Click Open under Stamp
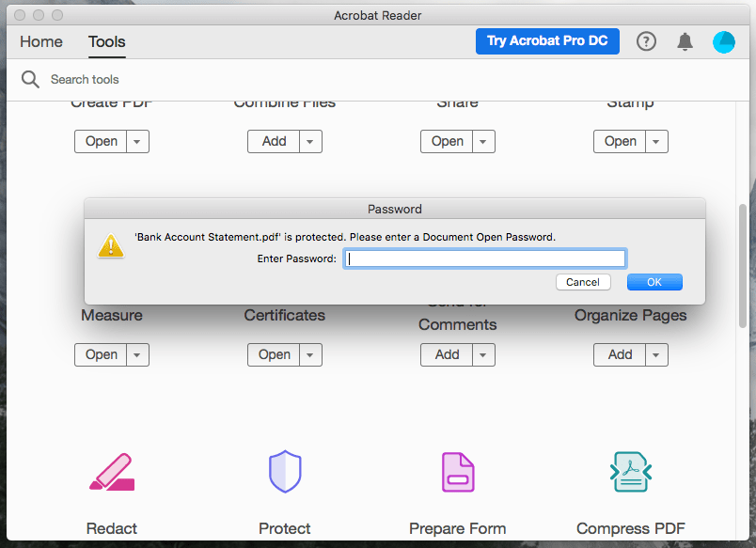Image resolution: width=756 pixels, height=548 pixels. coord(620,141)
